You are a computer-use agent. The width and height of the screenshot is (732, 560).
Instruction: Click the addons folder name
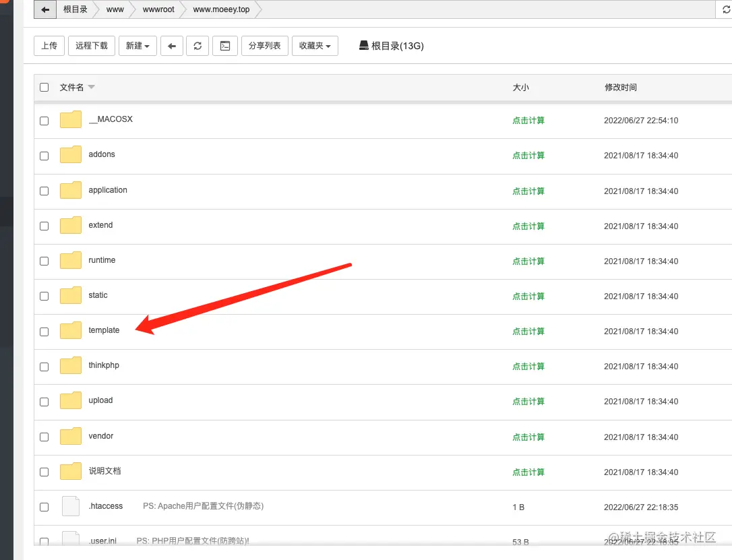coord(102,154)
